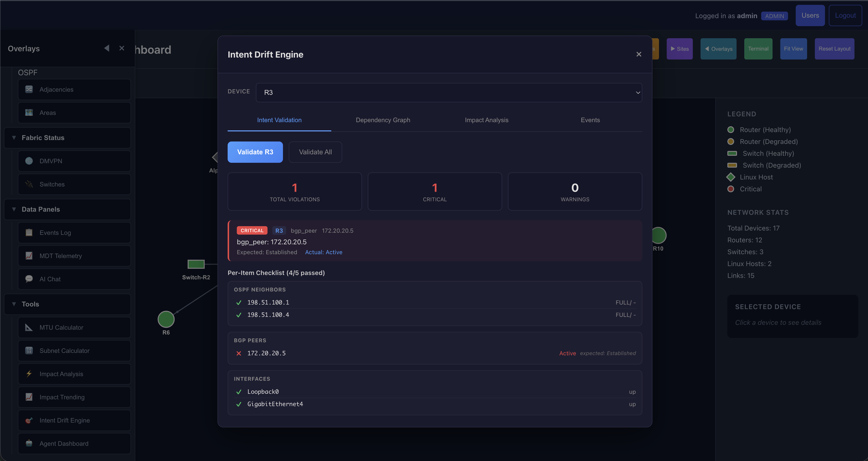Click the Subnet Calculator icon
Screen dimensions: 868x461
pyautogui.click(x=29, y=350)
